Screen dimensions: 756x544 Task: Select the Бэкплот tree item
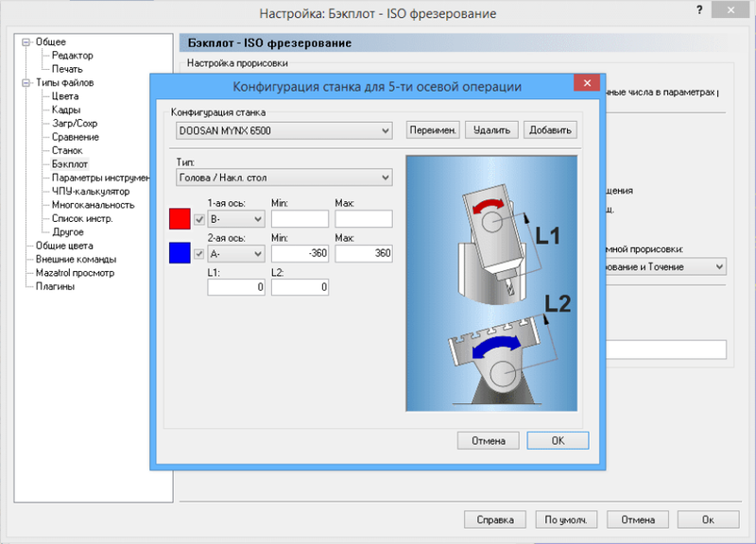[70, 164]
